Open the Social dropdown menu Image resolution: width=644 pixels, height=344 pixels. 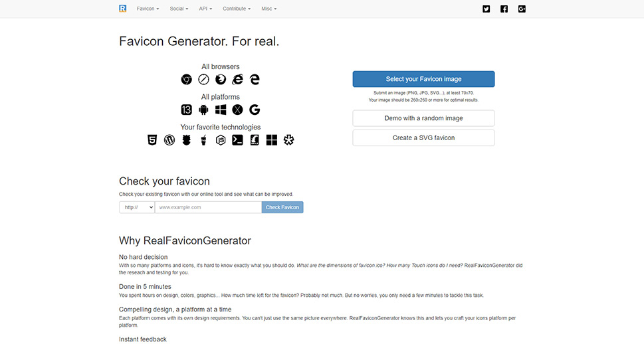179,9
